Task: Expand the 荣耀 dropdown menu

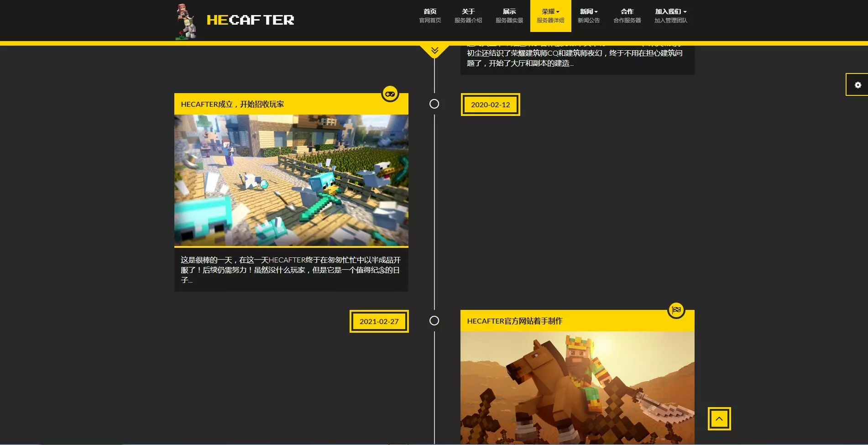Action: tap(550, 16)
